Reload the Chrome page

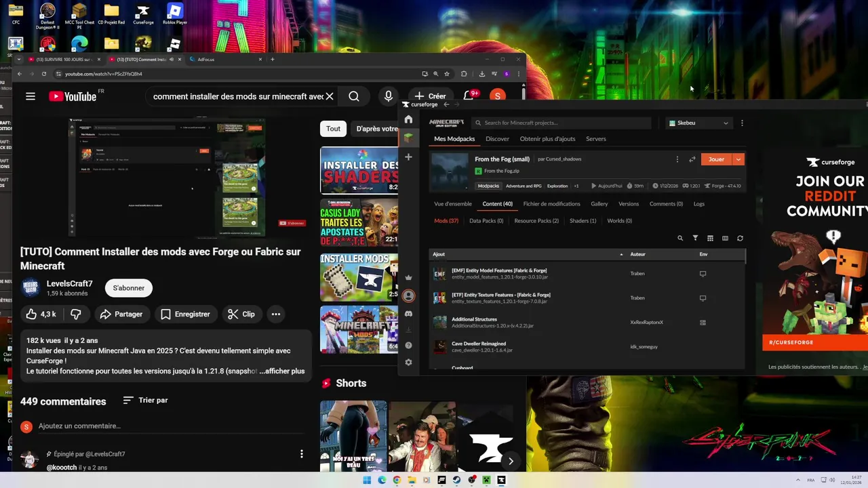click(x=44, y=74)
